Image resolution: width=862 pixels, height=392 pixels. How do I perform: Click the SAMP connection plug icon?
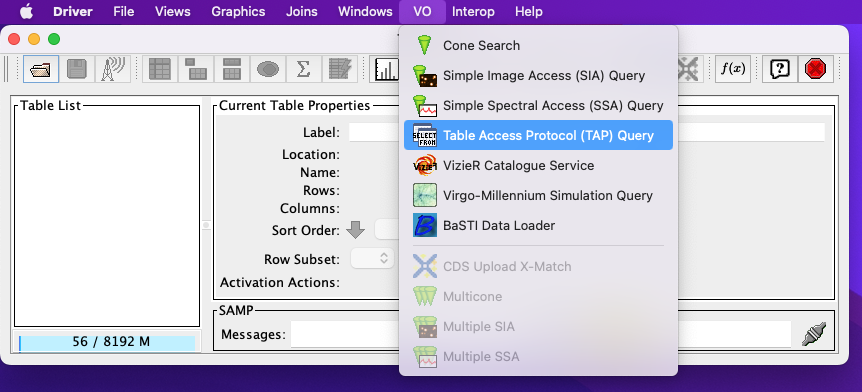click(814, 334)
